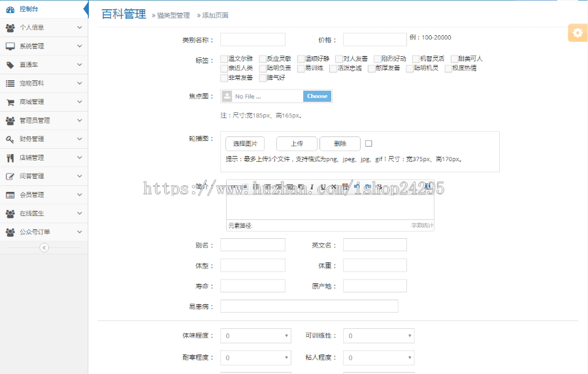The height and width of the screenshot is (374, 588).
Task: Open the 公众号订单 menu label
Action: pyautogui.click(x=35, y=232)
